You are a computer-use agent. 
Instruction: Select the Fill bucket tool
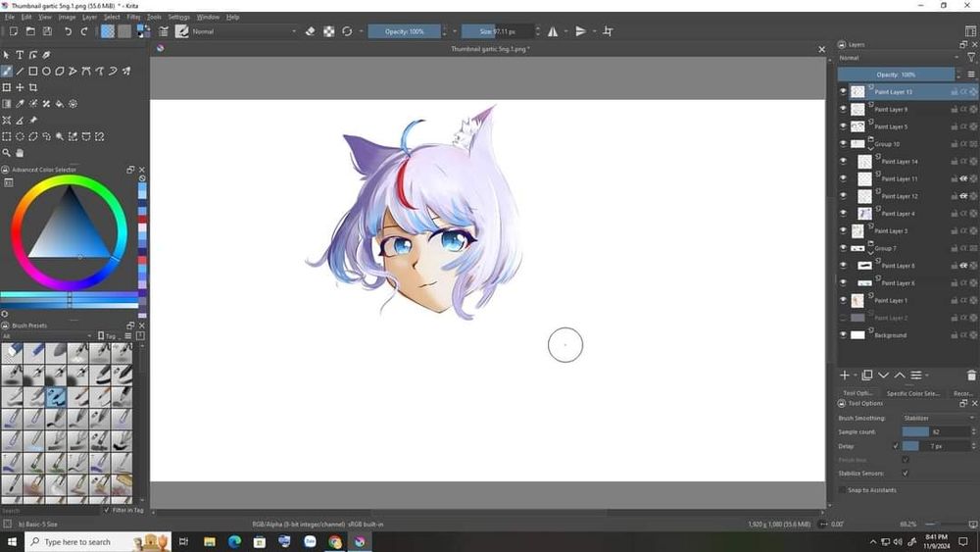pos(60,104)
